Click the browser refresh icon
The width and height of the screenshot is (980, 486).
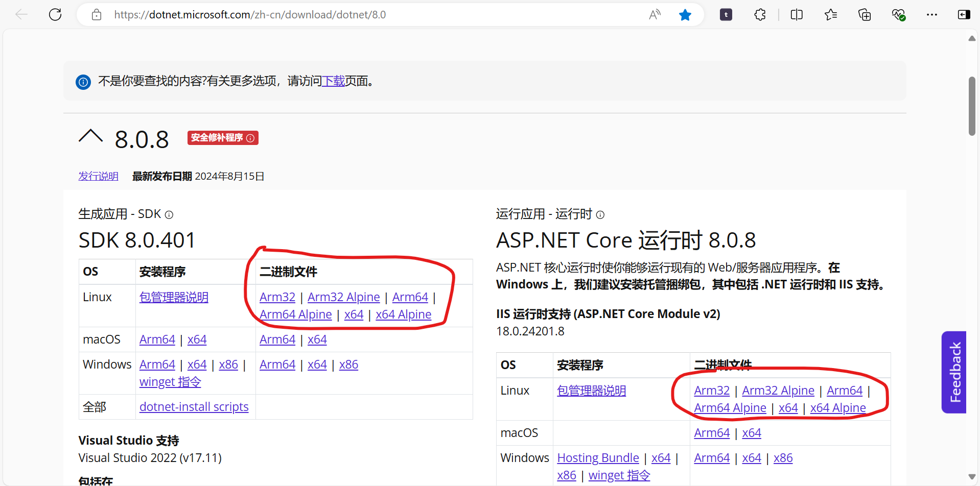tap(55, 15)
